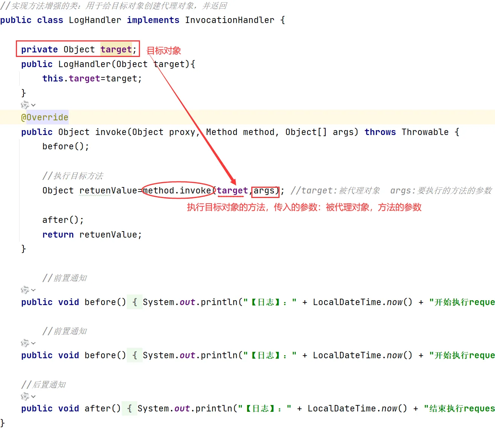495x448 pixels.
Task: Click the class name LogHandler
Action: pos(95,20)
